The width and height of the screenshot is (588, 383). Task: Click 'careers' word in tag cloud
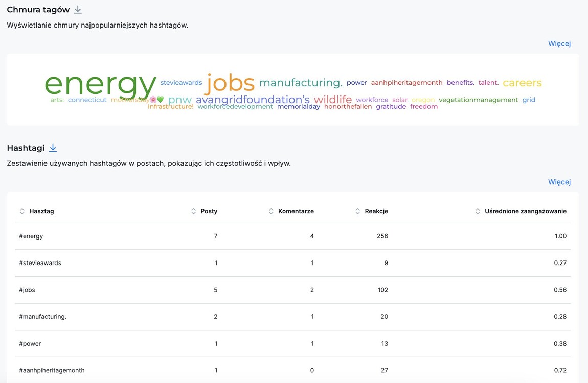(x=522, y=83)
